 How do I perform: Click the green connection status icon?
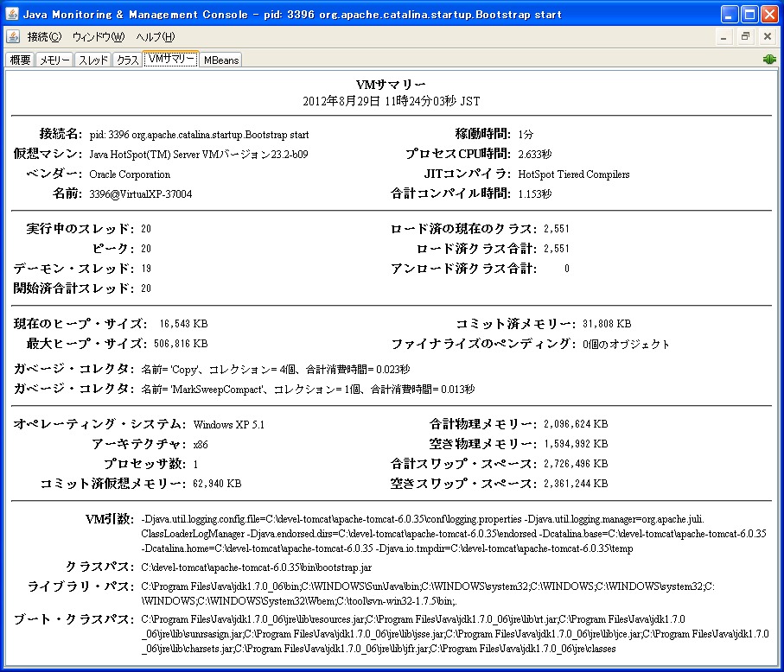[x=769, y=60]
